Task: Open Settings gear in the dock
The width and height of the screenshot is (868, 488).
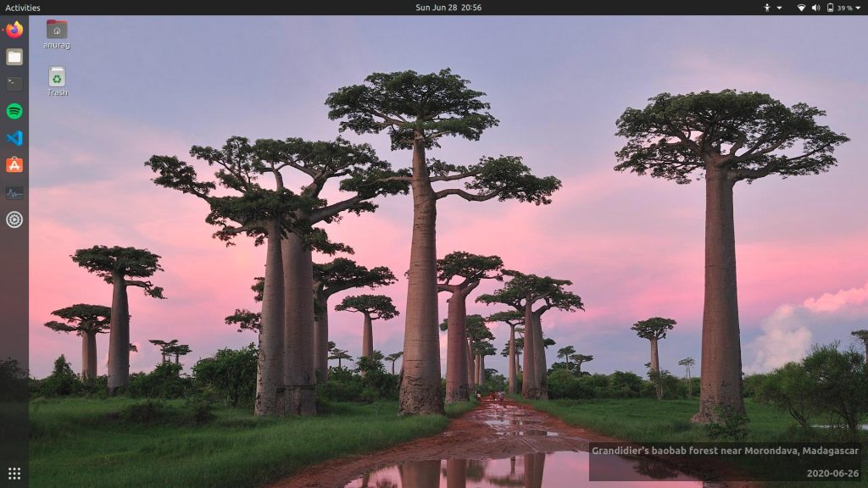Action: (14, 219)
